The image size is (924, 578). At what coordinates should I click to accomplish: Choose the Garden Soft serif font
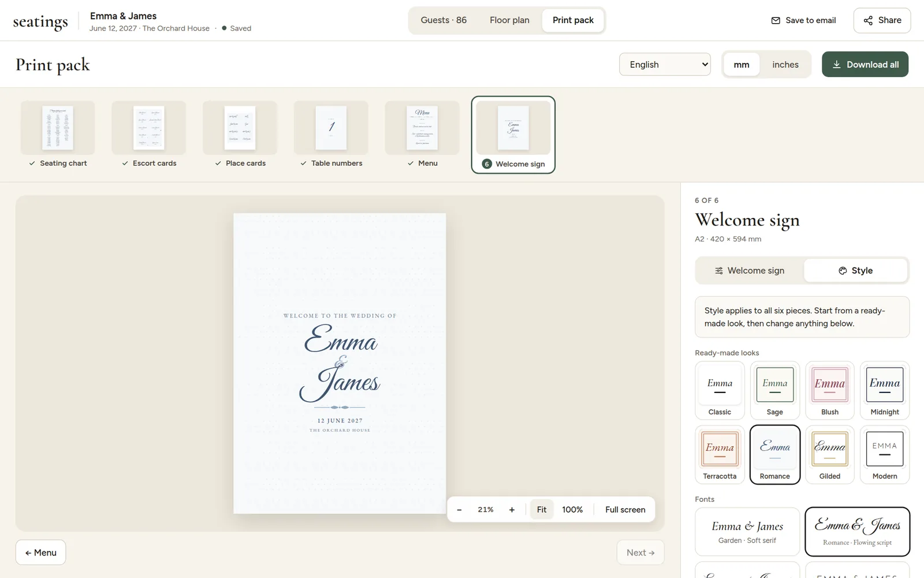747,532
